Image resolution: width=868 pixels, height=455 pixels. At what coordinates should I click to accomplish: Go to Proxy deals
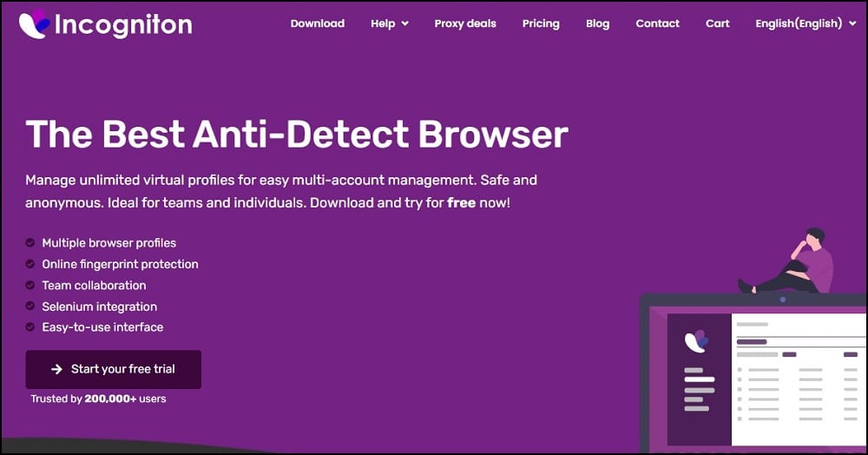point(465,23)
